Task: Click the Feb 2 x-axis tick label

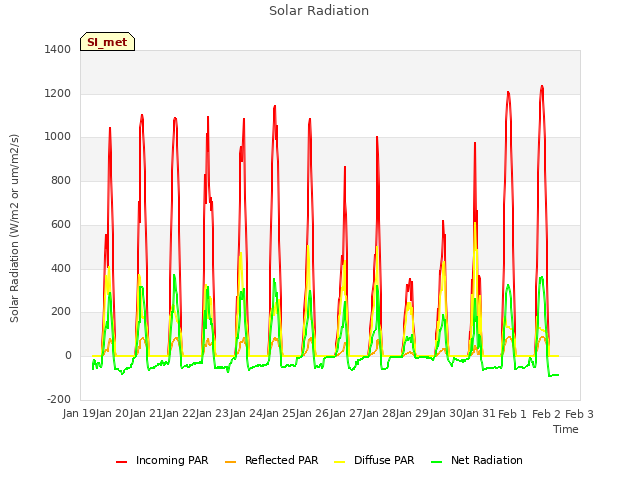Action: point(546,414)
